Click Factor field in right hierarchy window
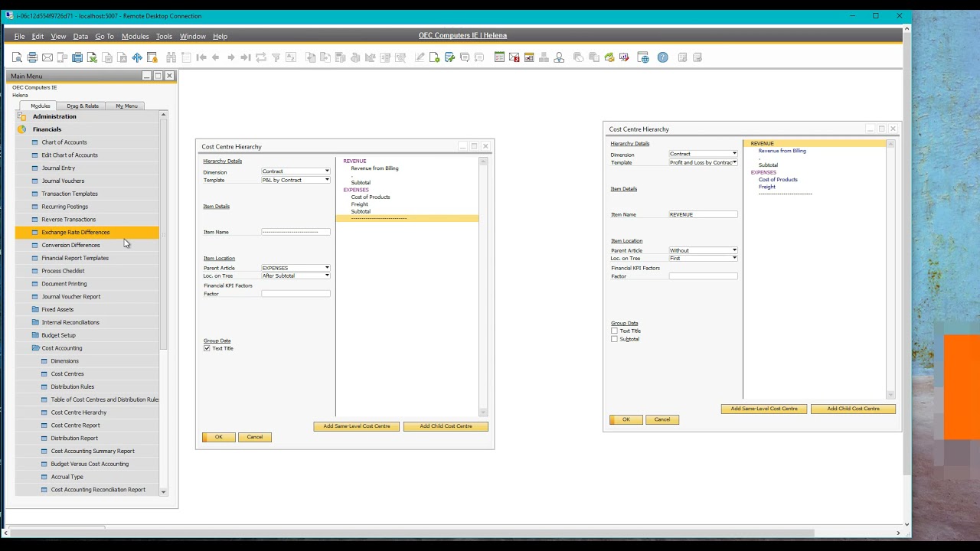980x551 pixels. tap(703, 276)
